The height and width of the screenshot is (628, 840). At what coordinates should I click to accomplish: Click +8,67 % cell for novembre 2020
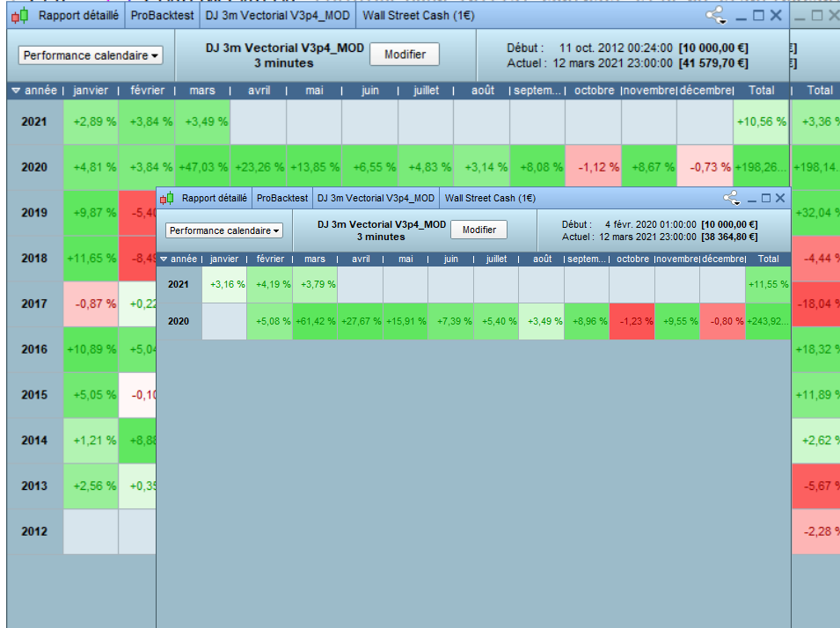(x=649, y=167)
